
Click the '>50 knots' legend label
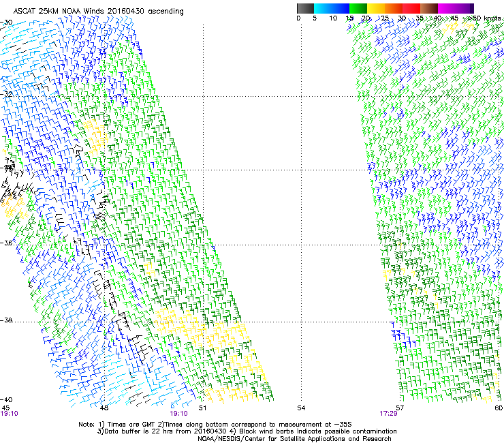point(484,18)
